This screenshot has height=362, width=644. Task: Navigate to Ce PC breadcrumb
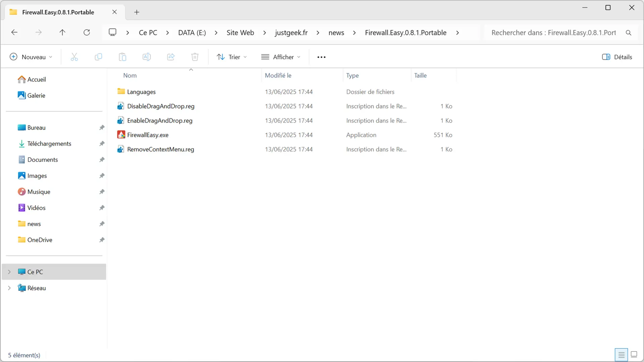pyautogui.click(x=148, y=33)
